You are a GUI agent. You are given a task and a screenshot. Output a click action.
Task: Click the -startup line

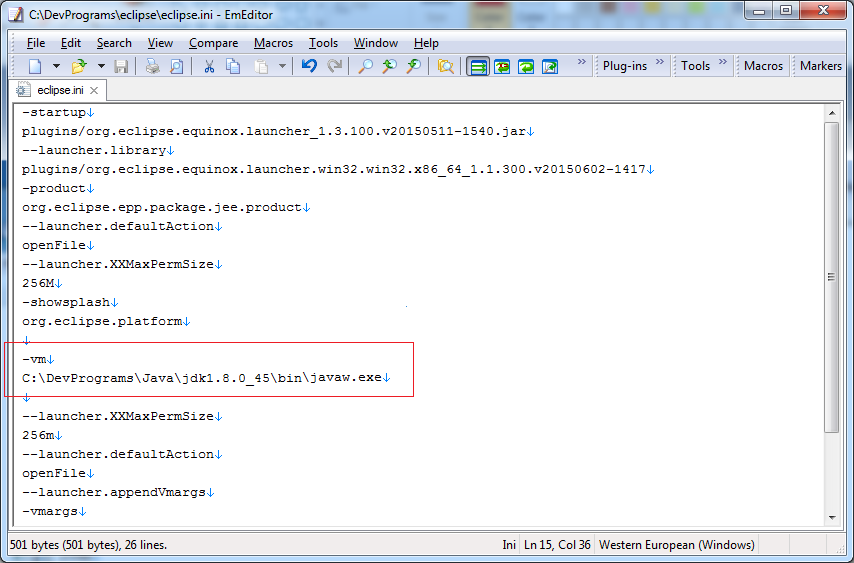(58, 113)
